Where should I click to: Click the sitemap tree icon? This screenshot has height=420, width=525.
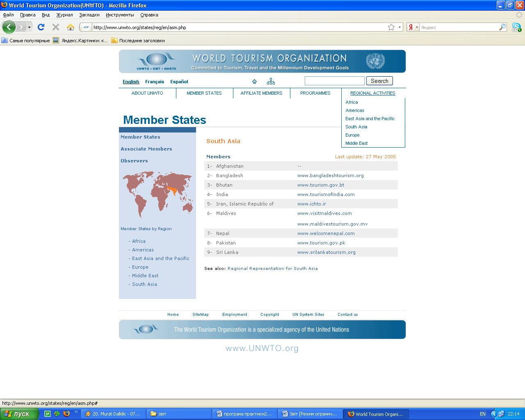[271, 81]
